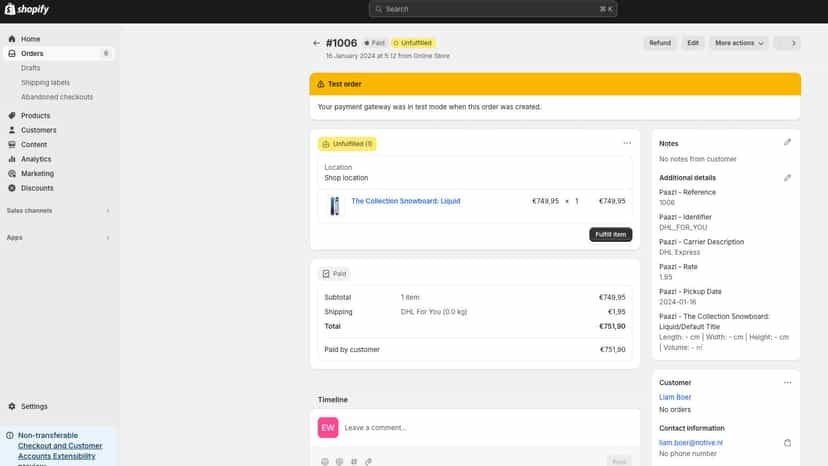Open Customer card three-dot menu
828x466 pixels.
pyautogui.click(x=787, y=383)
